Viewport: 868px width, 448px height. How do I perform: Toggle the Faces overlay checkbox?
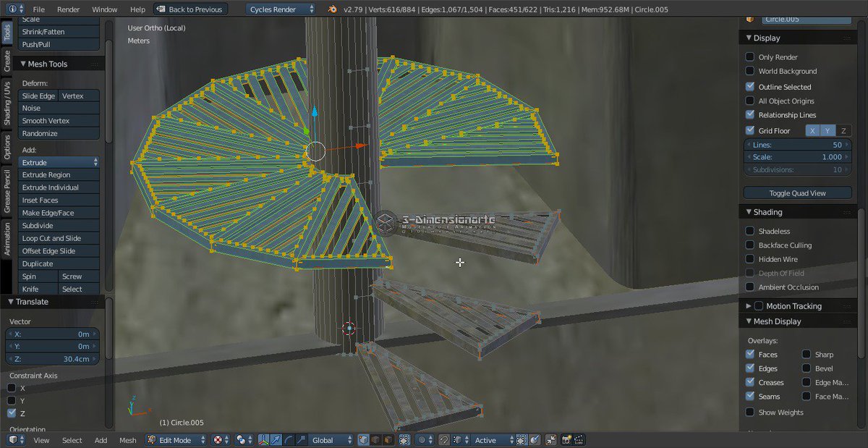[750, 355]
